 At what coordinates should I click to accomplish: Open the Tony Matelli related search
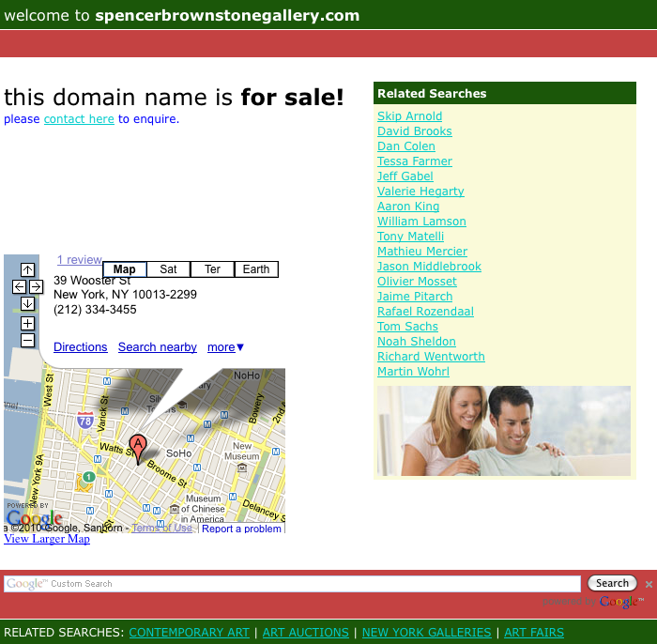[x=410, y=237]
